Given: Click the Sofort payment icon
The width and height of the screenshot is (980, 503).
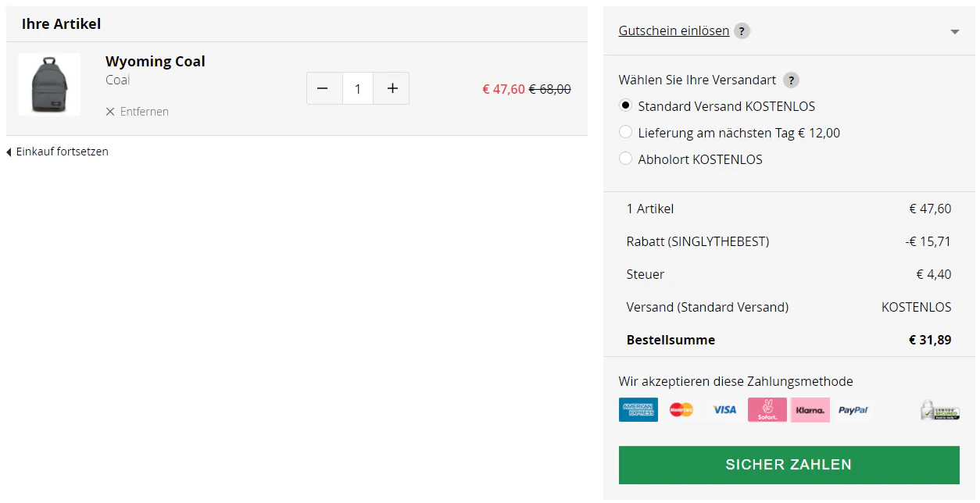Looking at the screenshot, I should (x=767, y=410).
